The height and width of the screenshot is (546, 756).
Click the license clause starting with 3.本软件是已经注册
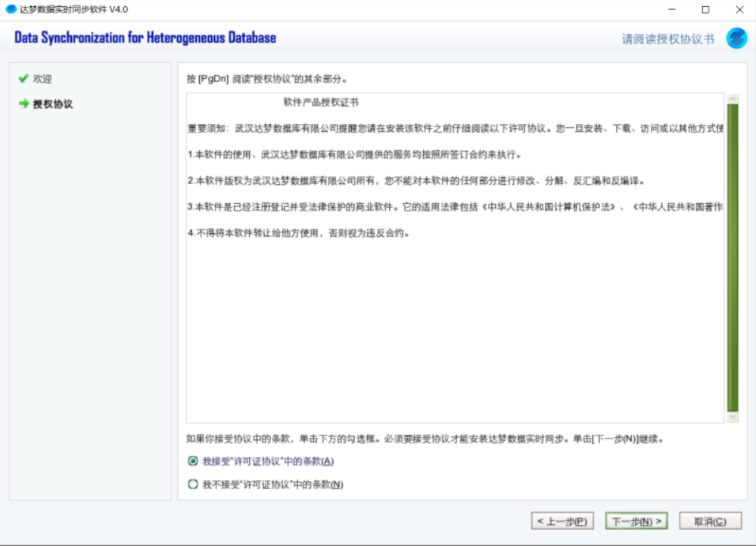coord(455,207)
